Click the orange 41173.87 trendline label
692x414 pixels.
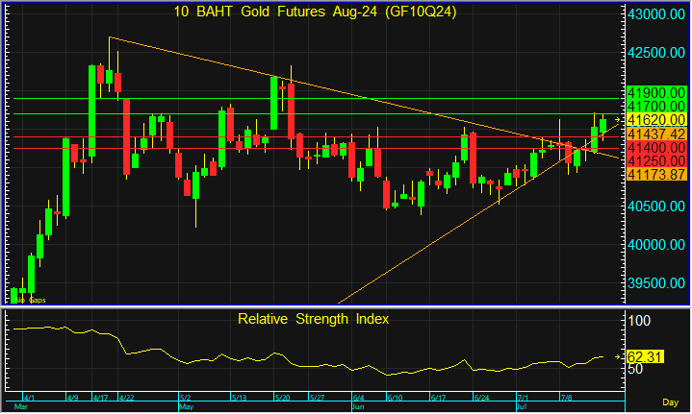tap(655, 174)
